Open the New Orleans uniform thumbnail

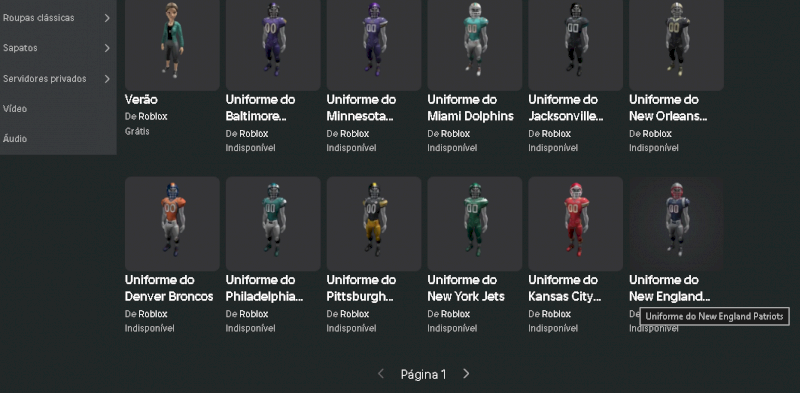click(677, 45)
